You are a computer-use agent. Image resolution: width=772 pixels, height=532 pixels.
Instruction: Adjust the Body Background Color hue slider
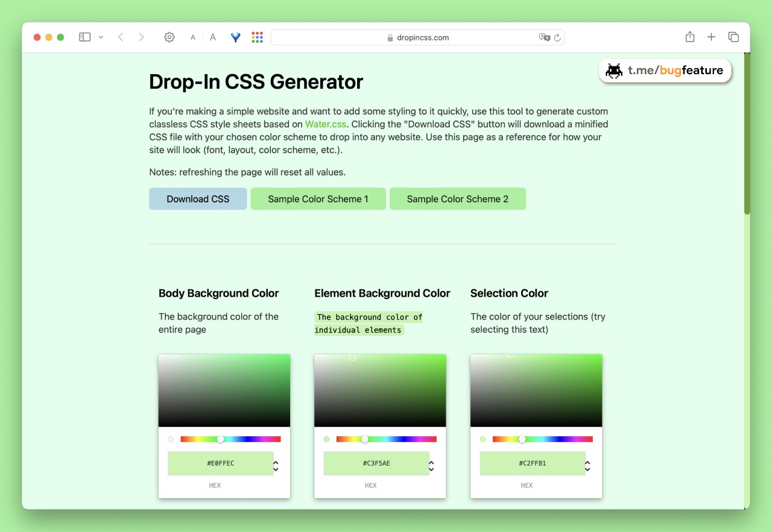coord(230,439)
